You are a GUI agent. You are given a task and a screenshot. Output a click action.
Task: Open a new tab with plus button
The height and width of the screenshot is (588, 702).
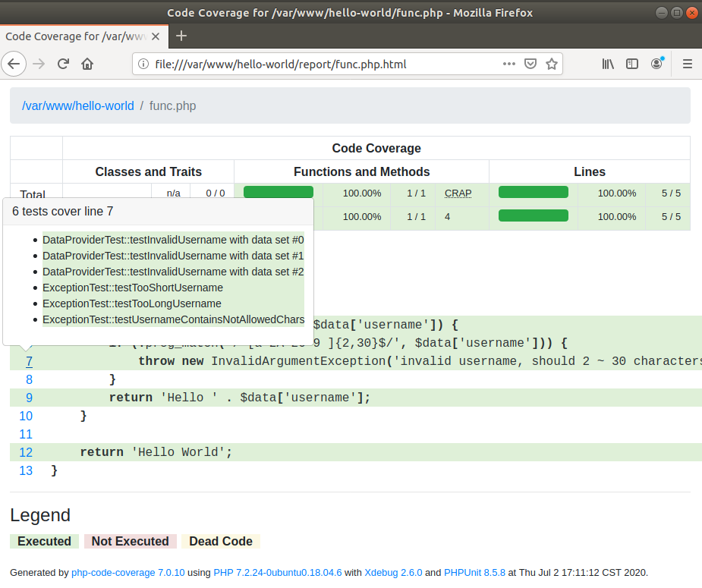181,36
